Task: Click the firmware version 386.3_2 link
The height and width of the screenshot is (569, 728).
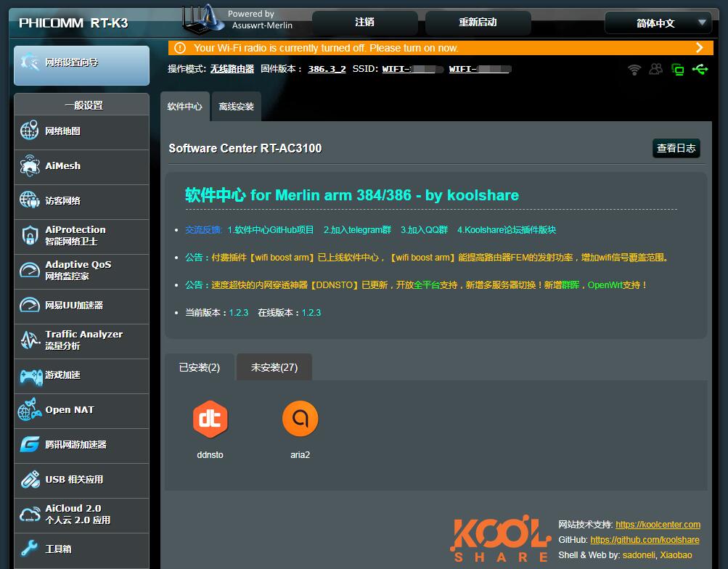Action: click(x=327, y=69)
